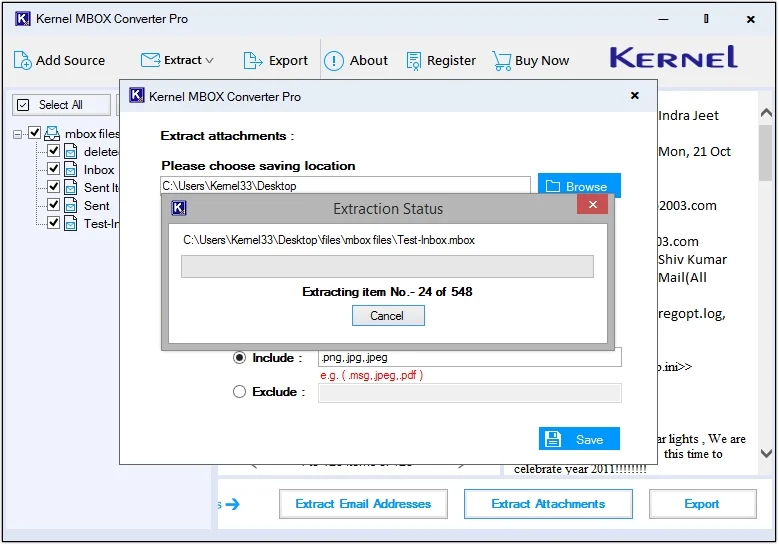The width and height of the screenshot is (779, 545).
Task: Click the Kernel icon in Extraction Status
Action: point(178,208)
